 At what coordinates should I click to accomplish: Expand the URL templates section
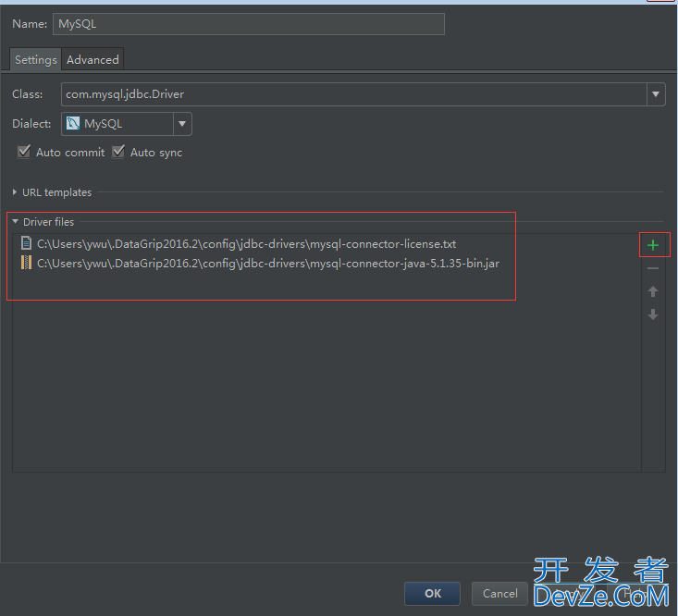click(x=15, y=192)
